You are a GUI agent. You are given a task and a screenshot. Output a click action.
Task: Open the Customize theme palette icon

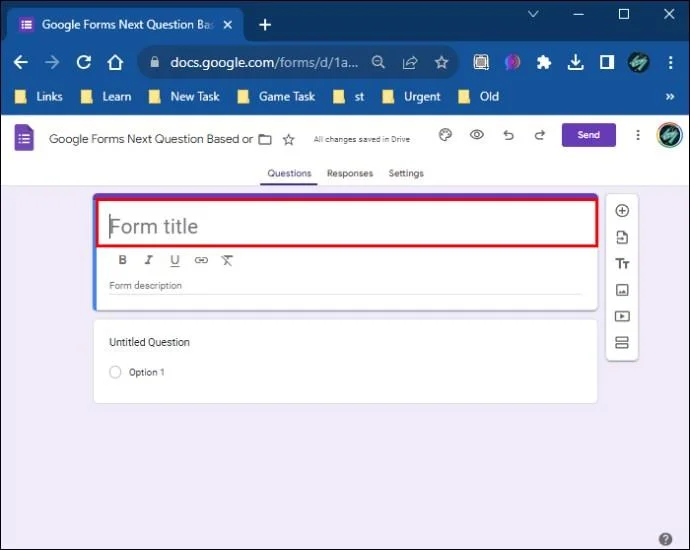pyautogui.click(x=445, y=135)
